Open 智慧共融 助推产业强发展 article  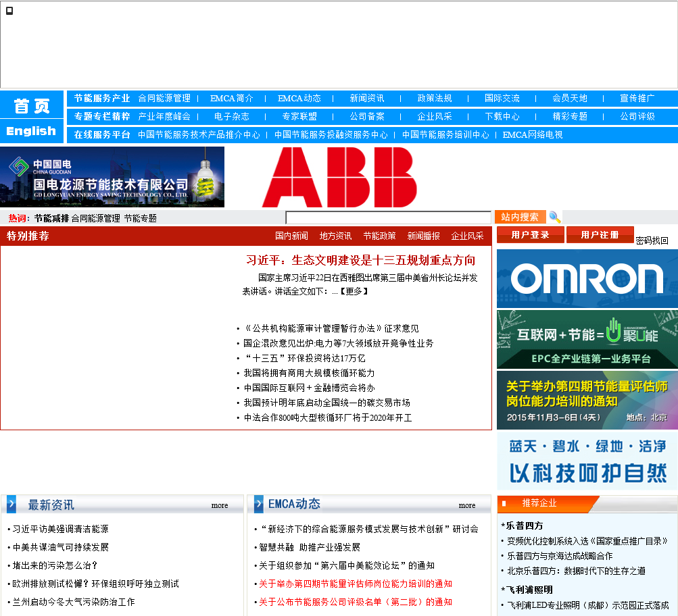tap(310, 547)
